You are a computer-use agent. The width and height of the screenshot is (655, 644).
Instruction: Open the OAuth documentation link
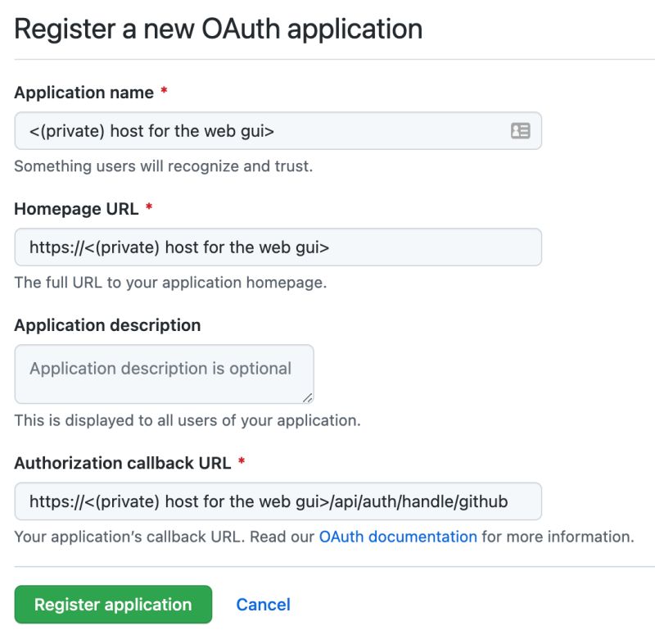(398, 537)
